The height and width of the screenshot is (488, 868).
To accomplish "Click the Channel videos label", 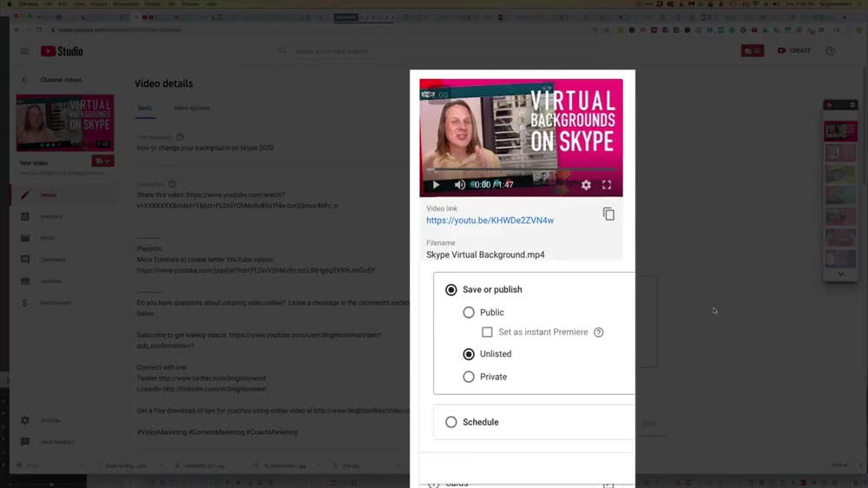I will [x=61, y=80].
